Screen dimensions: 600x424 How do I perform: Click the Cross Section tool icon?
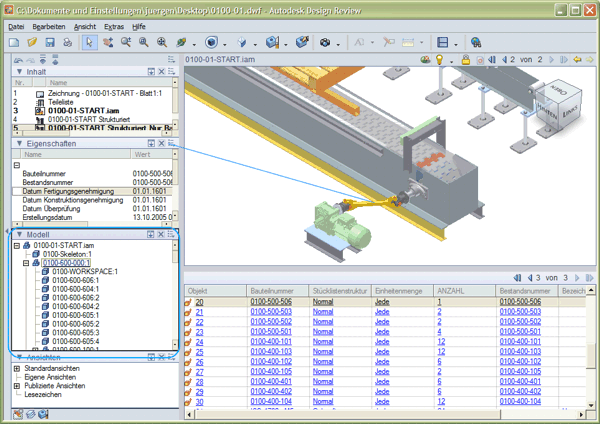pos(272,42)
